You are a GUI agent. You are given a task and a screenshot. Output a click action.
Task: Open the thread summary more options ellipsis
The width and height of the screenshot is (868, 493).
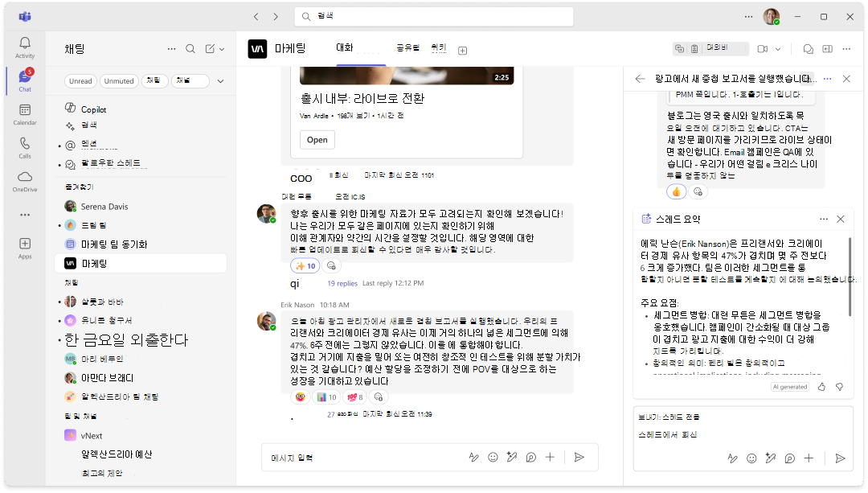824,219
